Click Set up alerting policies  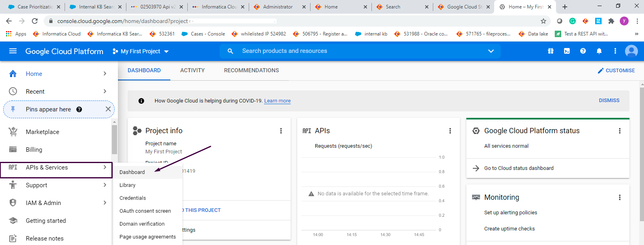point(511,213)
